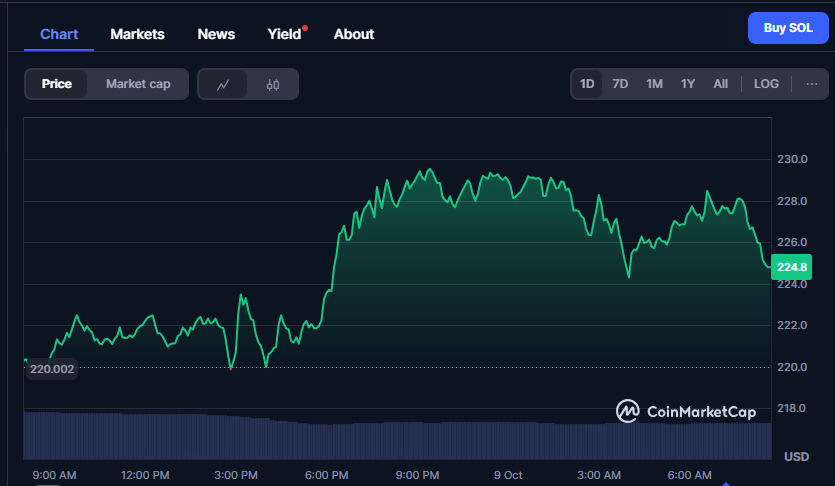Select the 7D time range
The height and width of the screenshot is (486, 835).
tap(620, 84)
